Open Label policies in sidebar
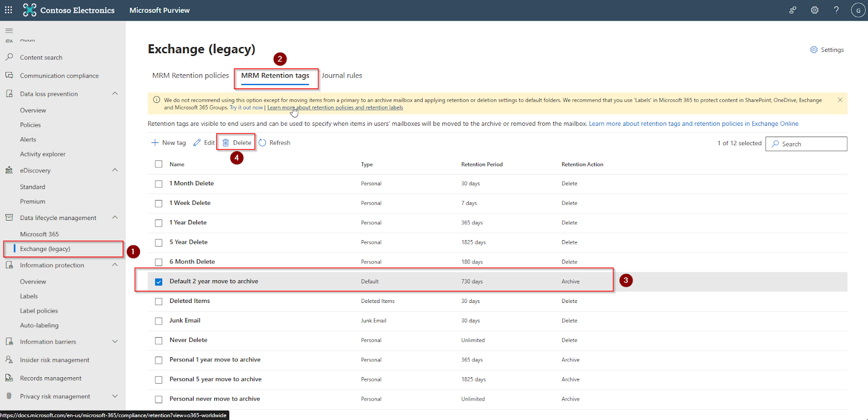The height and width of the screenshot is (420, 868). [39, 311]
